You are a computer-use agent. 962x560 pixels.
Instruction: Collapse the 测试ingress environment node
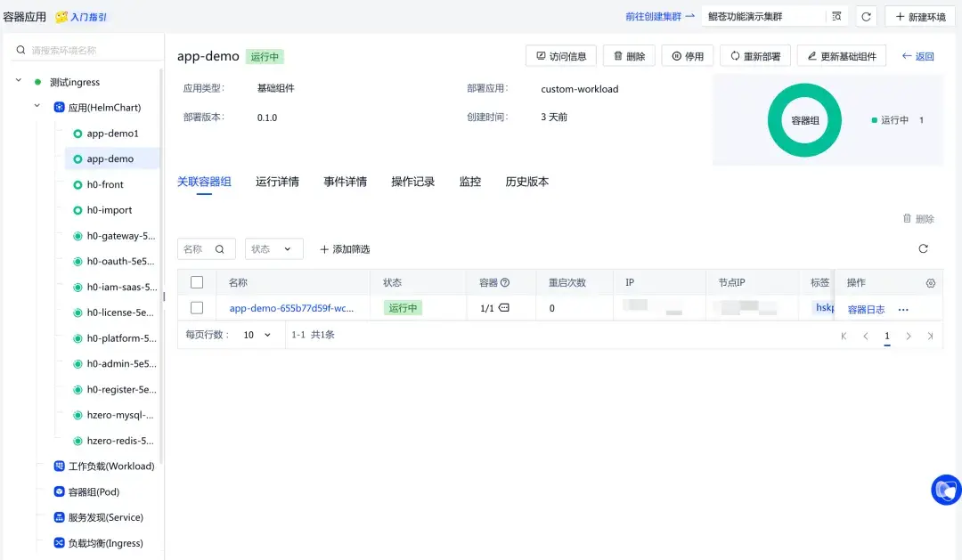click(19, 80)
